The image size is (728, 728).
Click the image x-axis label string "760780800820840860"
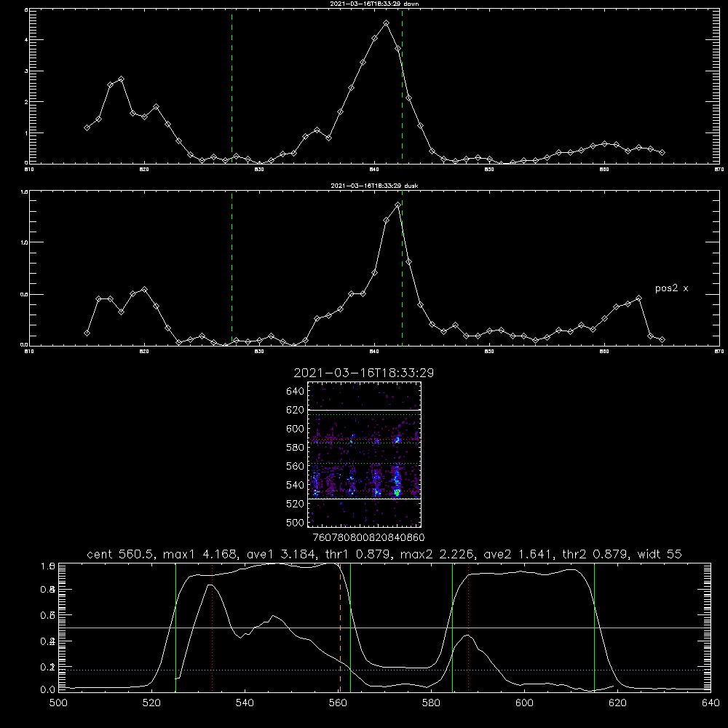tap(368, 537)
